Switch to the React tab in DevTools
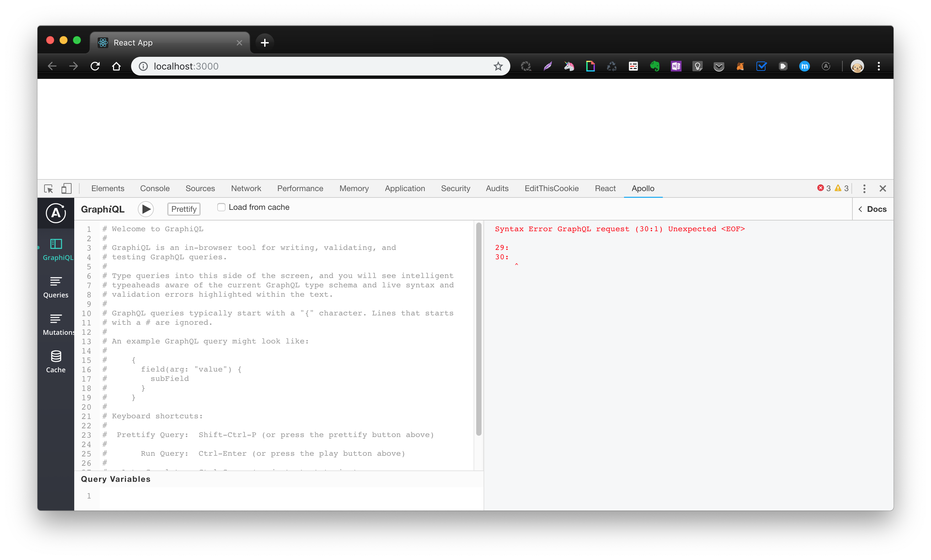Image resolution: width=931 pixels, height=560 pixels. pos(605,188)
